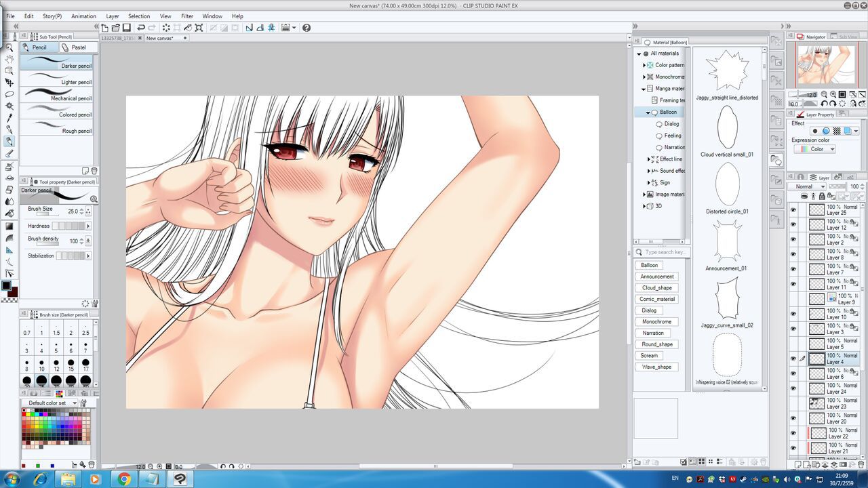Click Navigator rotate left icon
Screen dimensions: 868x488
[x=824, y=104]
